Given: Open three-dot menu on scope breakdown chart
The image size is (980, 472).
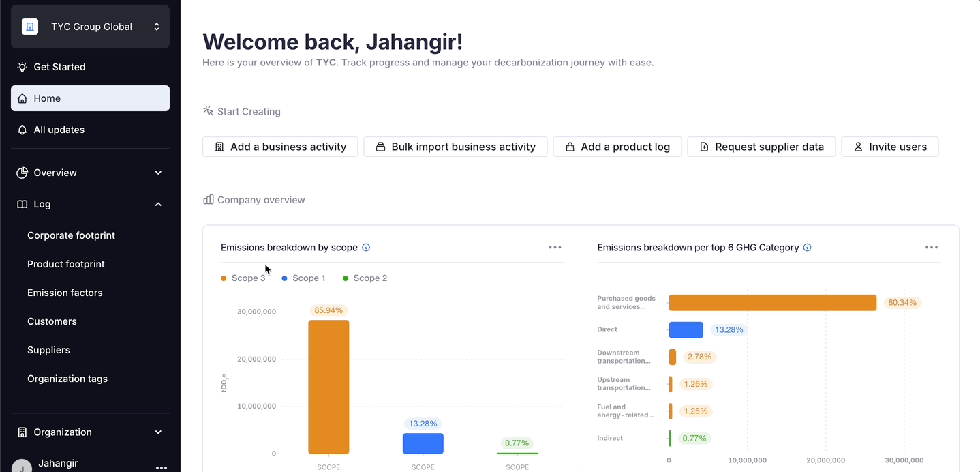Looking at the screenshot, I should 555,248.
